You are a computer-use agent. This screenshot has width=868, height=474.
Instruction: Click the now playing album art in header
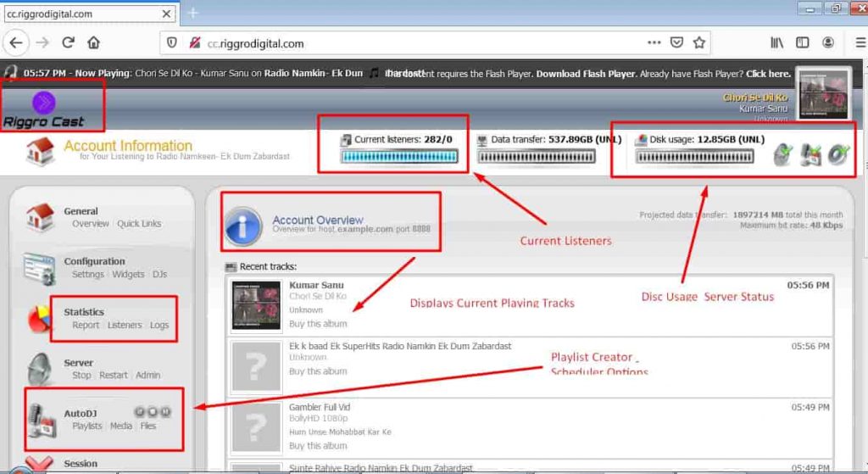[x=823, y=94]
